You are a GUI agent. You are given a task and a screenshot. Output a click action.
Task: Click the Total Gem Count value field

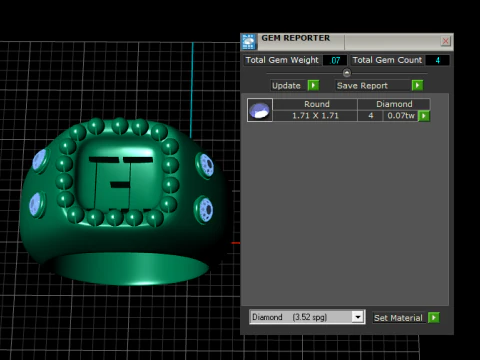coord(437,60)
